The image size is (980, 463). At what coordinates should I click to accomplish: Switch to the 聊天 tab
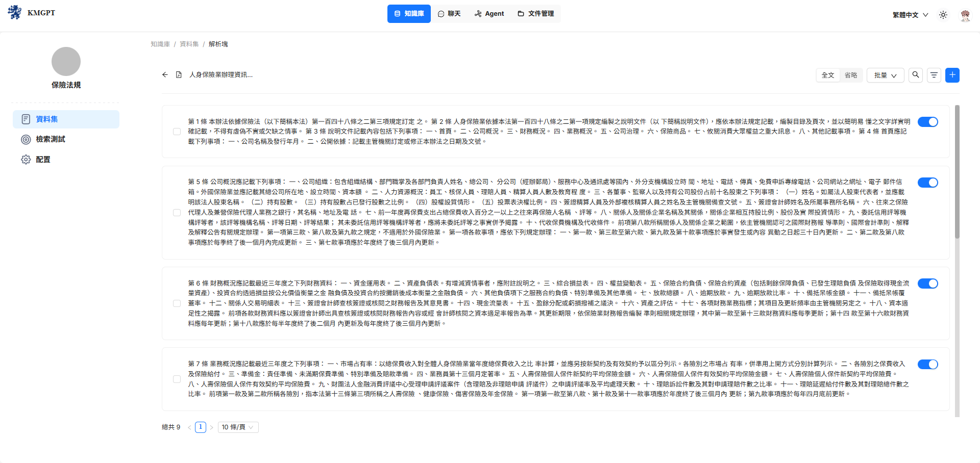point(449,14)
